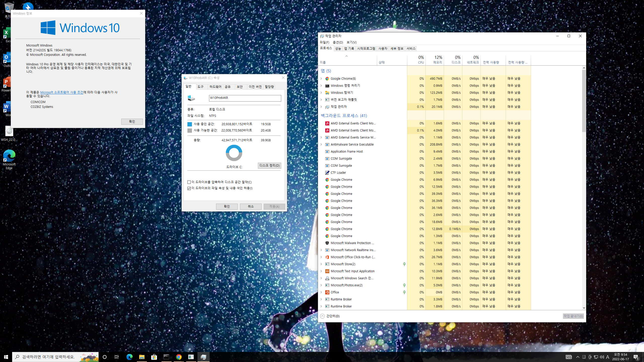Select Microsoft Windows Search indexer icon
This screenshot has height=362, width=644.
tap(327, 278)
